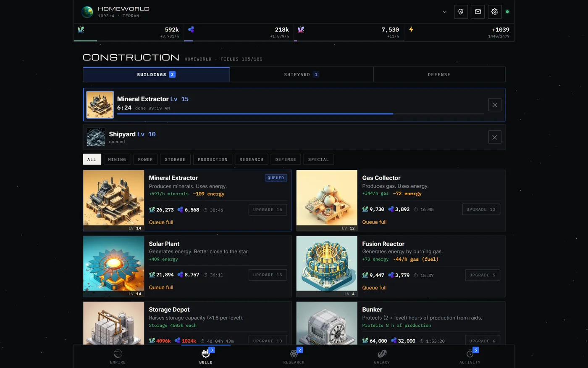This screenshot has height=368, width=588.
Task: Click the Mineral Extractor Lv 15 queue thumbnail
Action: point(100,105)
